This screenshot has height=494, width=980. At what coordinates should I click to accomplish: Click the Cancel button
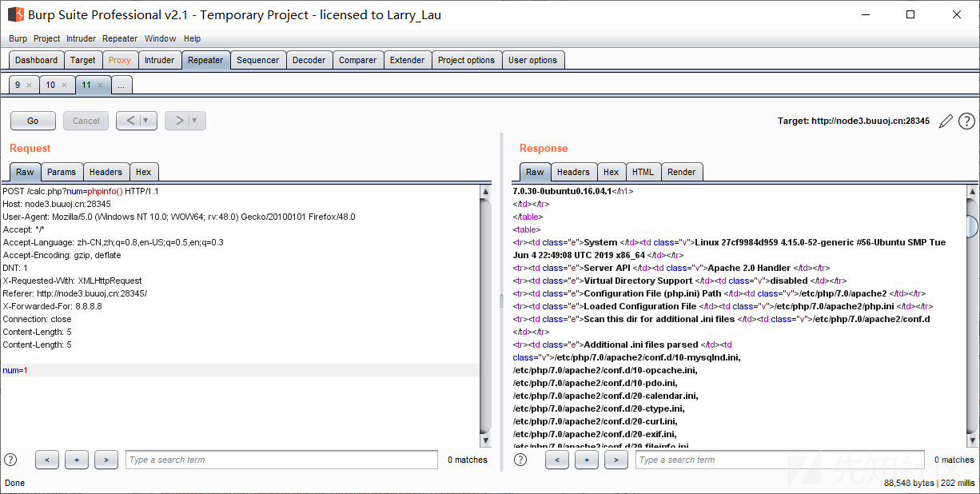pyautogui.click(x=86, y=121)
